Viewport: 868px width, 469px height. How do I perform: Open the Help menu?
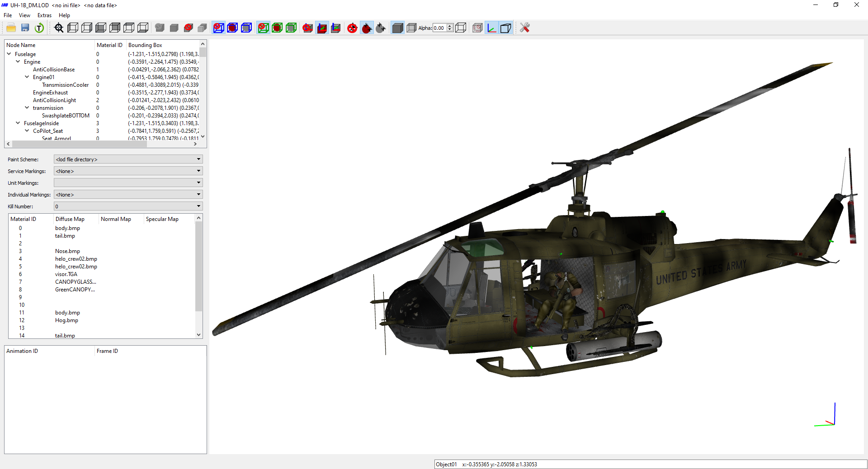64,15
